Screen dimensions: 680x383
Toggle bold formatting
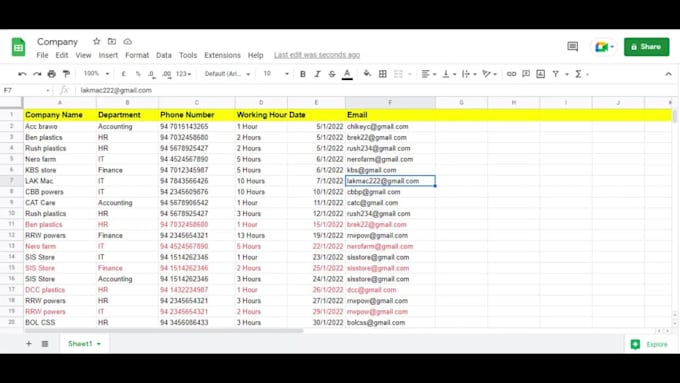pos(303,74)
